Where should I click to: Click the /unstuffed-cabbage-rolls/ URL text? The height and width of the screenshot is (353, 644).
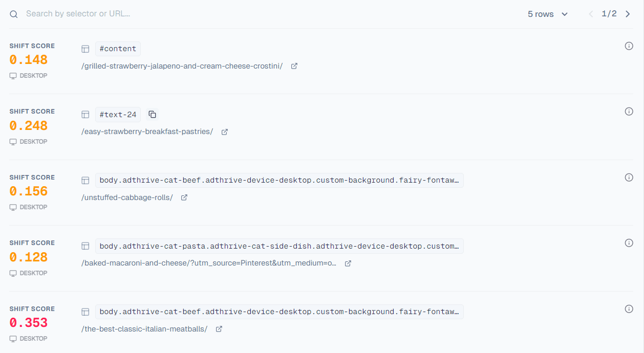coord(127,197)
